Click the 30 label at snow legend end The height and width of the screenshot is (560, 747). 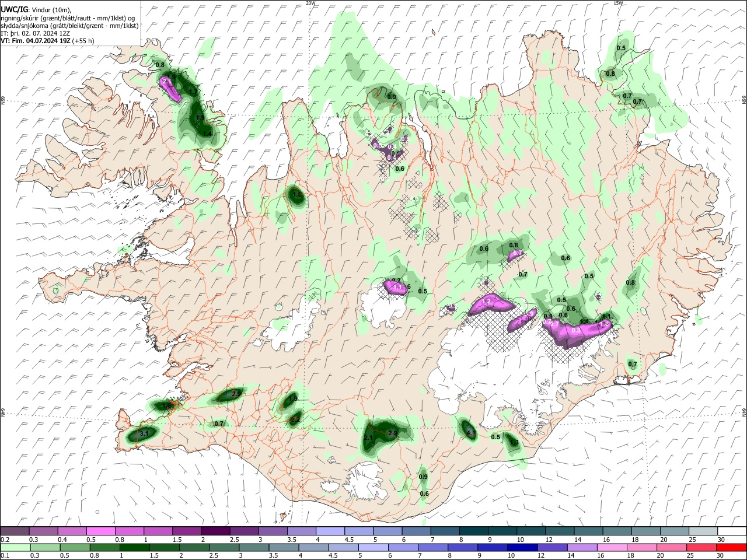(721, 540)
